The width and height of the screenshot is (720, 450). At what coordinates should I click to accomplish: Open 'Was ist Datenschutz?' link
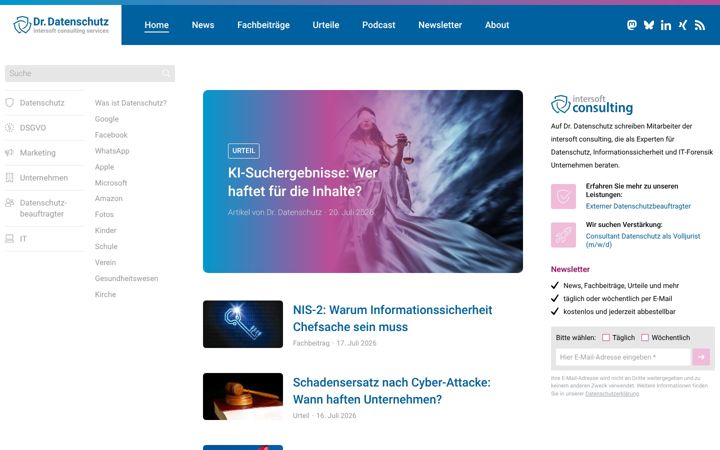tap(131, 103)
